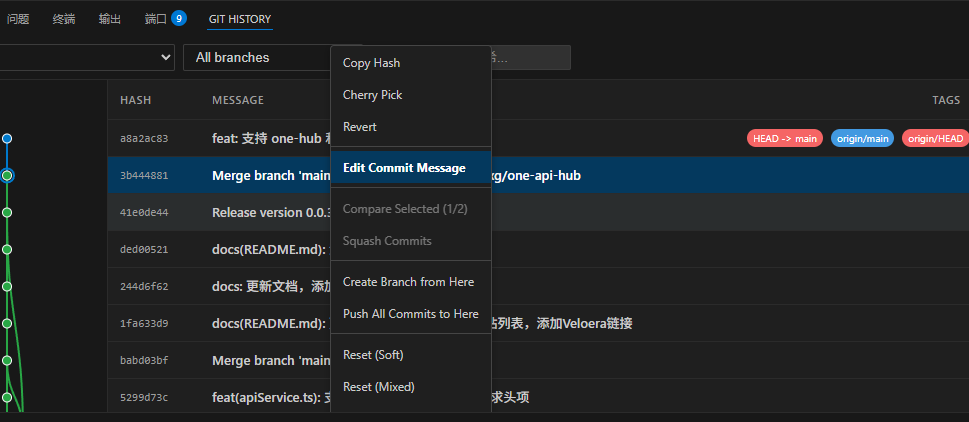Screen dimensions: 969x422
Task: Select Push All Commits to Here
Action: (x=410, y=314)
